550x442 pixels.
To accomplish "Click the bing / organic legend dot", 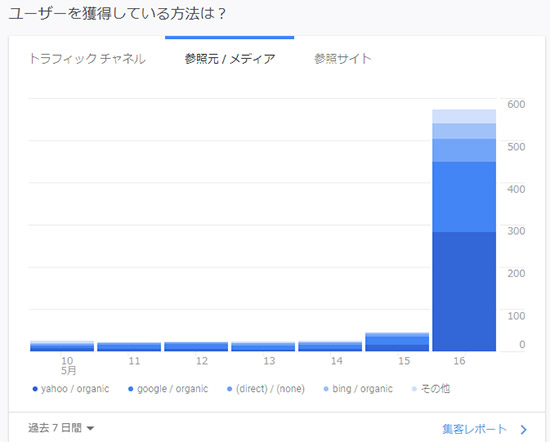I will 326,389.
